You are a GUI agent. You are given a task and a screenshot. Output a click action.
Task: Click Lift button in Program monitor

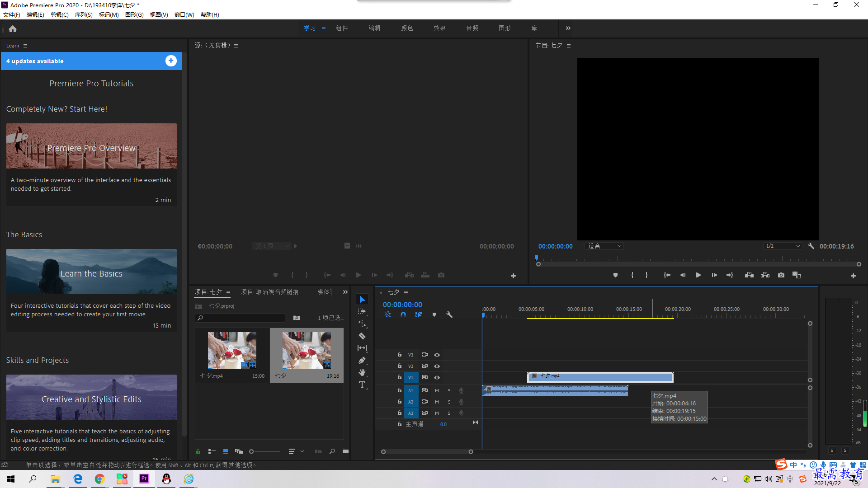(749, 275)
